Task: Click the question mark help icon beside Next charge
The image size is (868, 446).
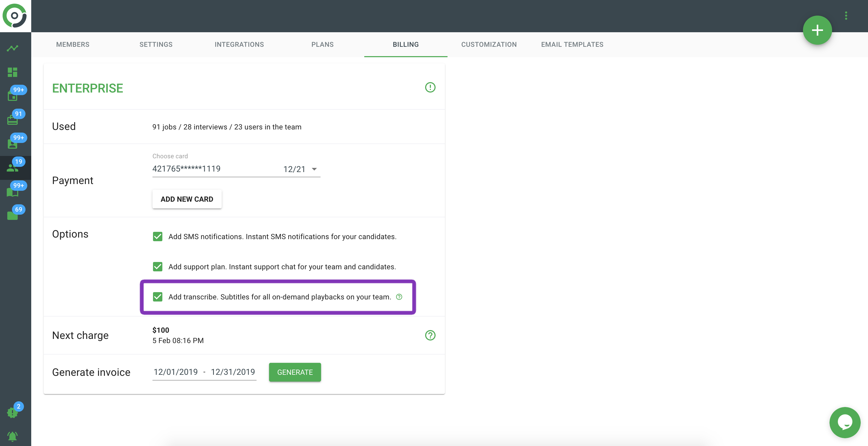Action: pos(430,335)
